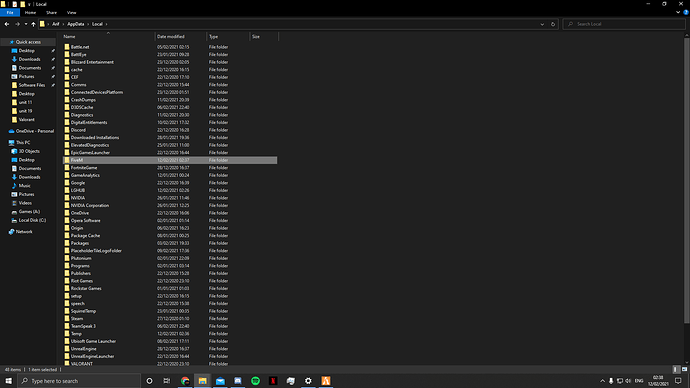Click the Search Local input box
This screenshot has height=388, width=690.
tap(624, 24)
